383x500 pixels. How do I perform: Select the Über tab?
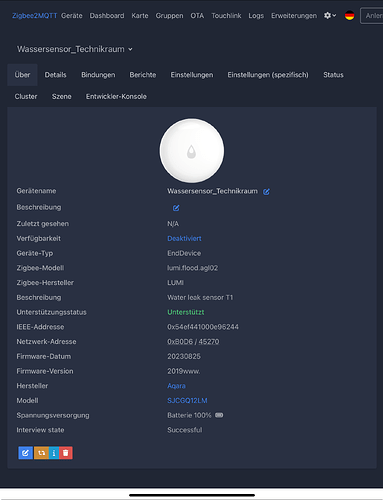tap(22, 75)
